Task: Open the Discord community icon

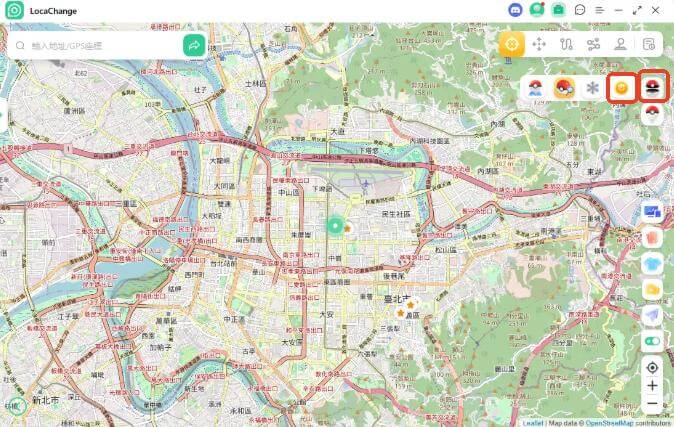Action: [x=514, y=9]
